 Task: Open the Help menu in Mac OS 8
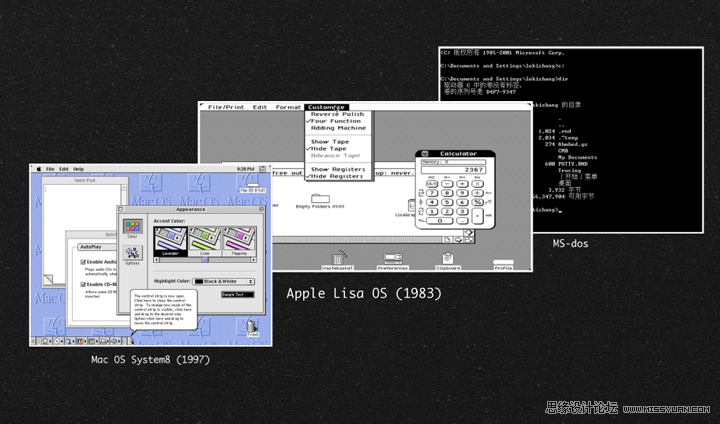pos(79,169)
